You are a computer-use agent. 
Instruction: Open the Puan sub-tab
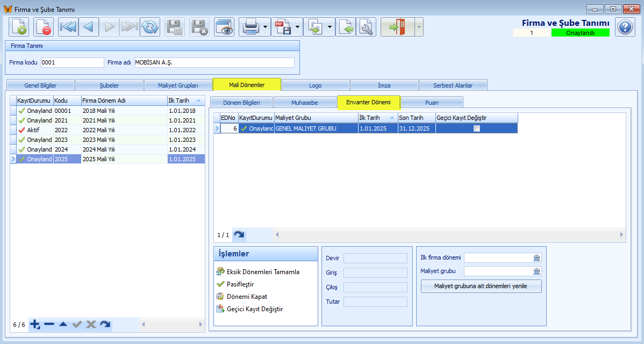pos(432,103)
